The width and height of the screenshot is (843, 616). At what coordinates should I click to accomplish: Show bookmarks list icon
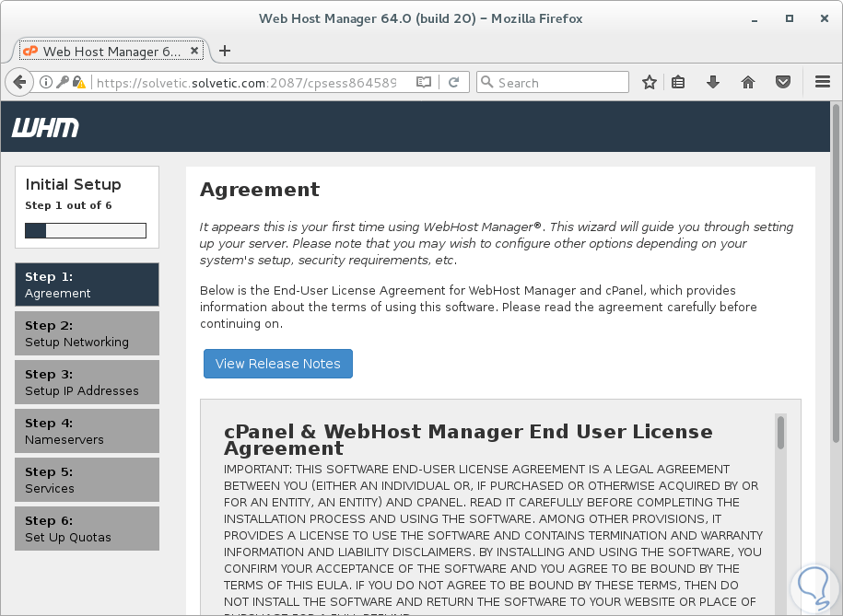click(678, 82)
